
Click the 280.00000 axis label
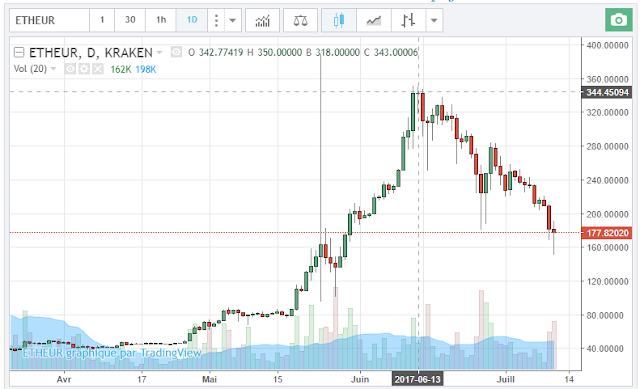607,146
